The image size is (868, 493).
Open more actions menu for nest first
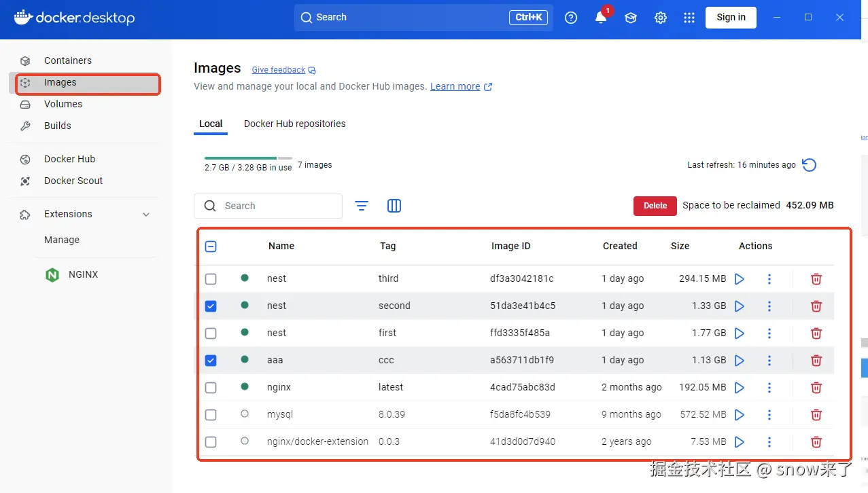click(x=769, y=333)
